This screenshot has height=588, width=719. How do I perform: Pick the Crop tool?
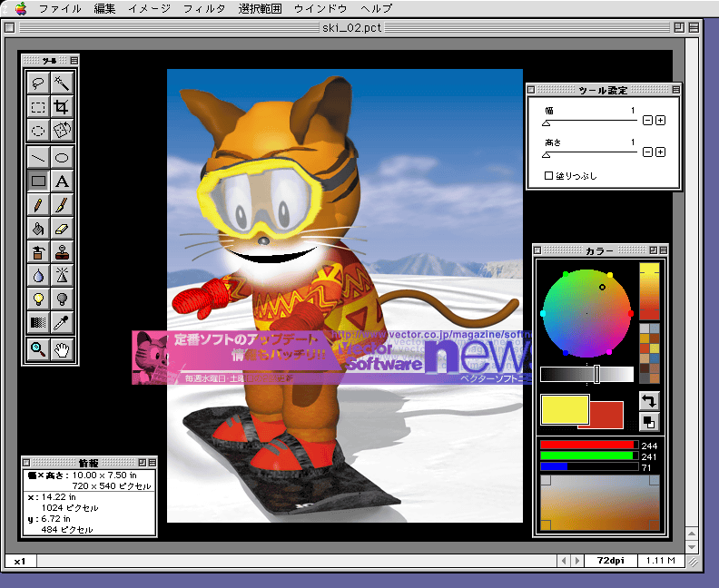62,107
